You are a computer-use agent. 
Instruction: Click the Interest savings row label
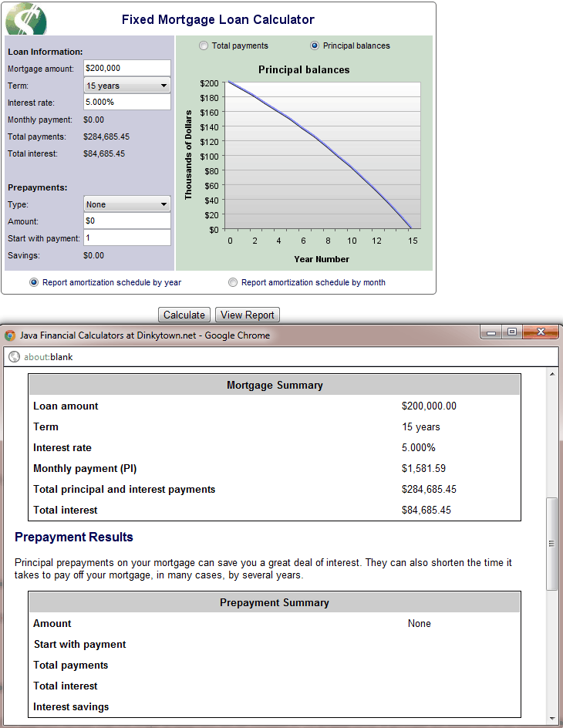(x=71, y=706)
